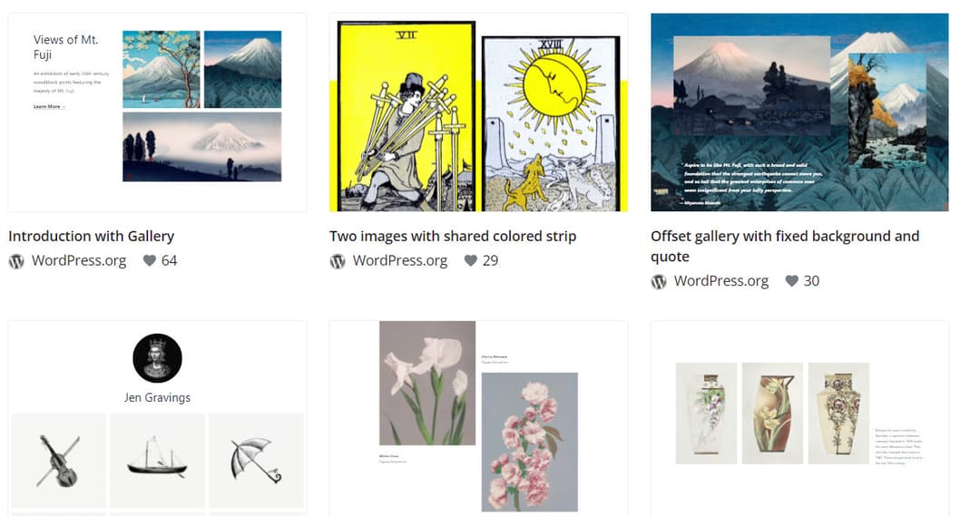Click the Jen Gravings circular avatar

158,358
